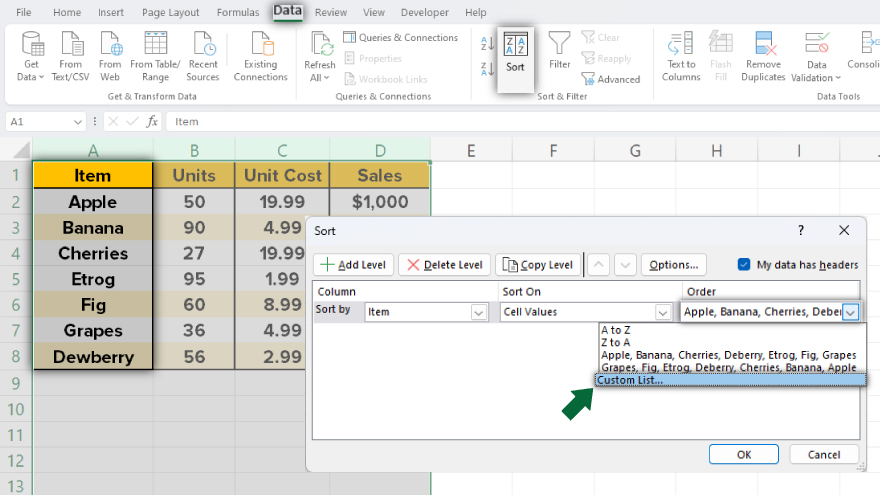This screenshot has width=880, height=495.
Task: Select the $1,000 Sales cell
Action: tap(380, 202)
